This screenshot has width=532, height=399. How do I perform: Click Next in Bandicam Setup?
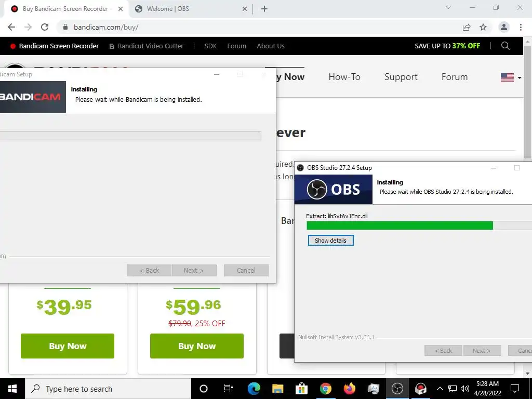194,270
